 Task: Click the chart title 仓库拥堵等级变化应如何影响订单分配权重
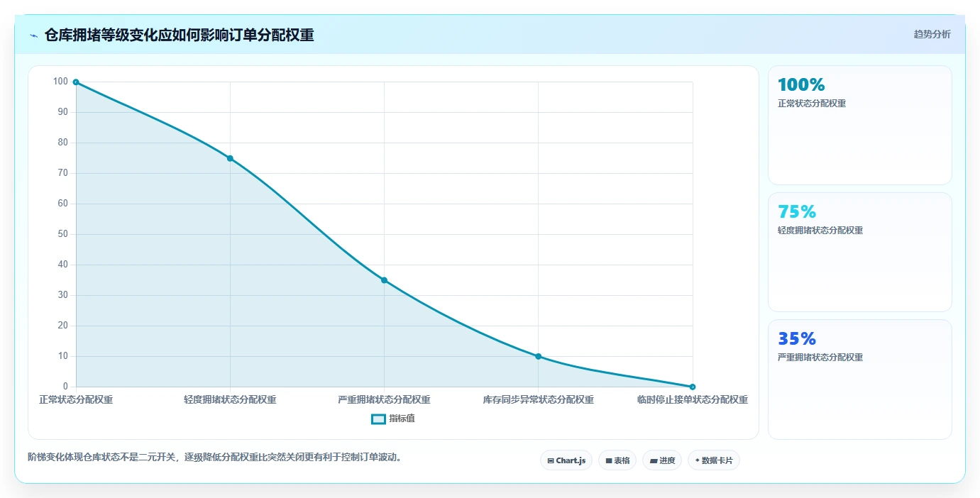pos(180,35)
